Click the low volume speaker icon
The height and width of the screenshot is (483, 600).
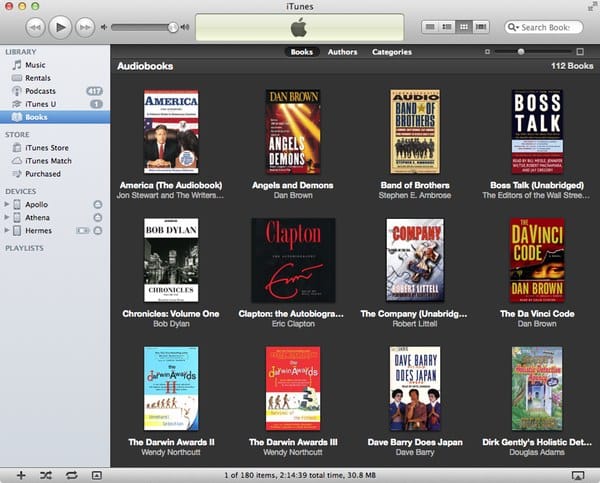(x=103, y=27)
